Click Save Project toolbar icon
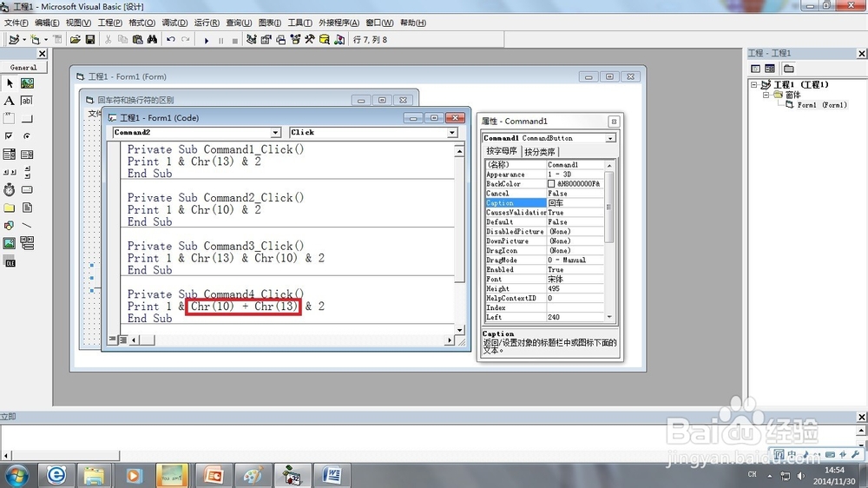Image resolution: width=868 pixels, height=488 pixels. pos(89,39)
